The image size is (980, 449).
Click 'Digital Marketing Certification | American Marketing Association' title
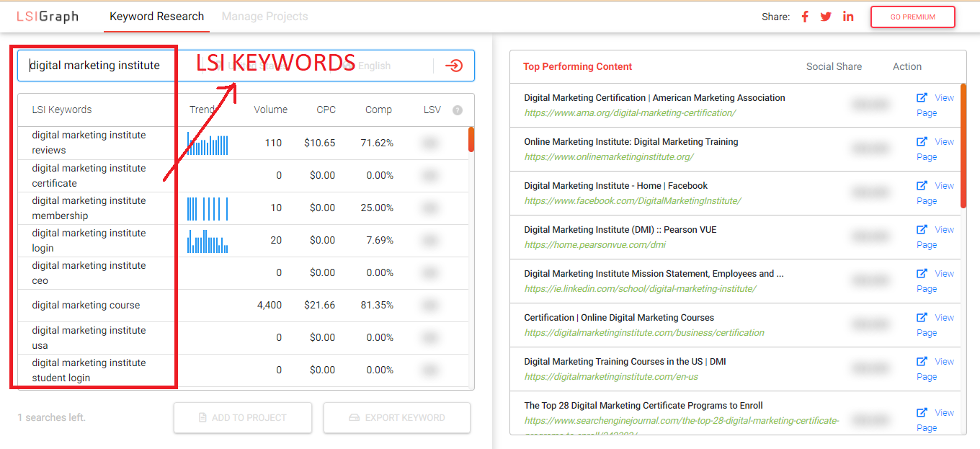[654, 97]
